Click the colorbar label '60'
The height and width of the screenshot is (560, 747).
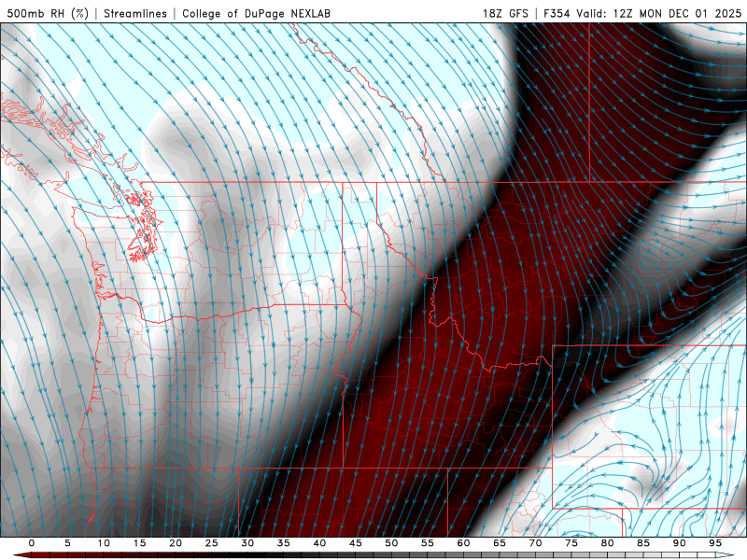(463, 543)
